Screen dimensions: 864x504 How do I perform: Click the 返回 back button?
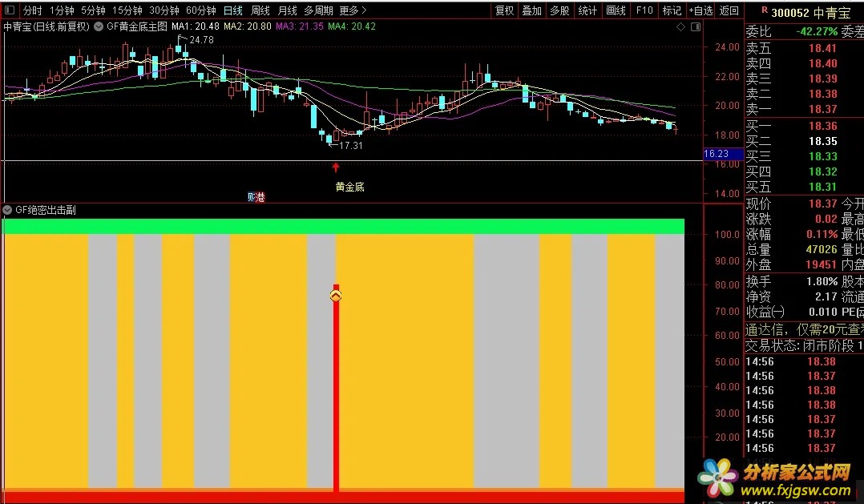(x=729, y=10)
